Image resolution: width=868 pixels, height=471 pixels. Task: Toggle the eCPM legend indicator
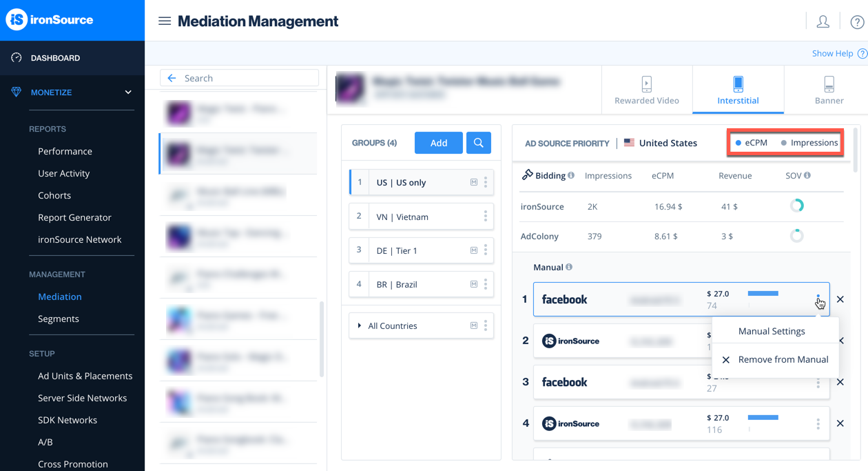tap(751, 143)
